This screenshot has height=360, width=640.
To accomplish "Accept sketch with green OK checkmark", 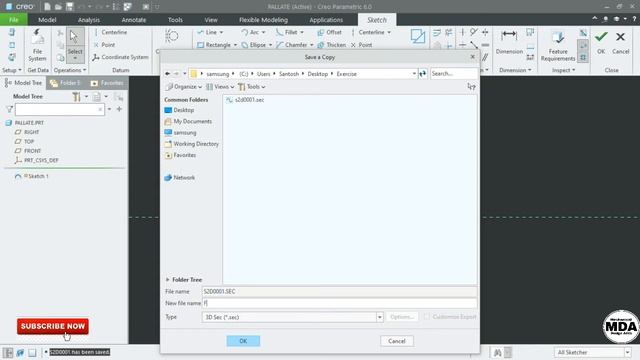I will 601,42.
